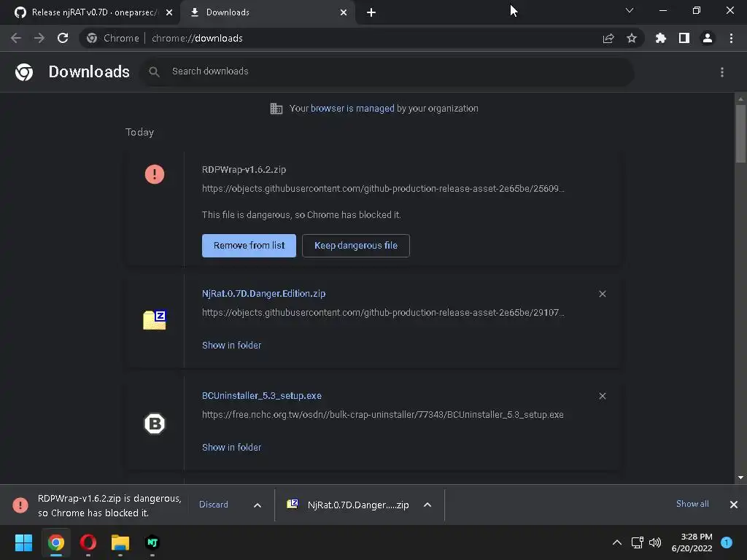Open the notification badge icon
Image resolution: width=747 pixels, height=560 pixels.
[727, 542]
